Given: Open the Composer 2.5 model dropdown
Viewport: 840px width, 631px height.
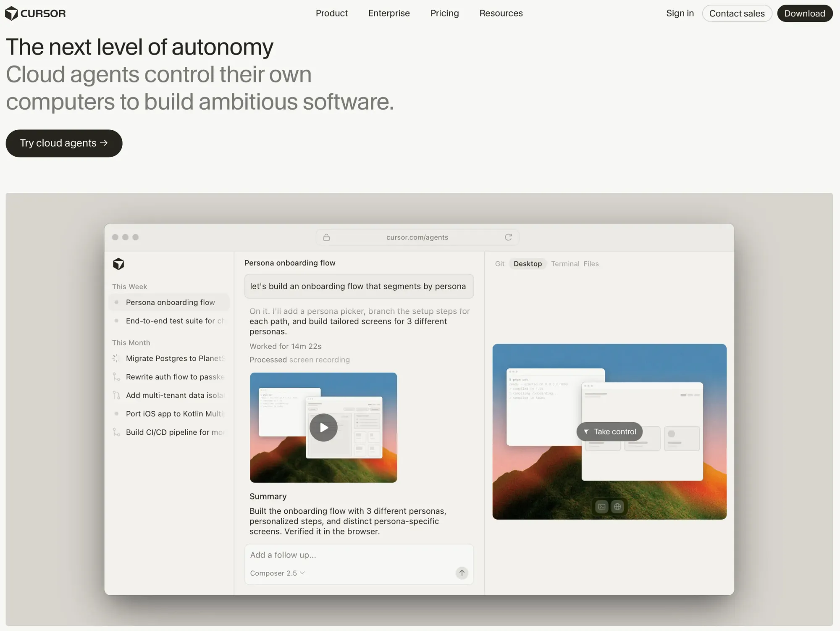Looking at the screenshot, I should (277, 573).
